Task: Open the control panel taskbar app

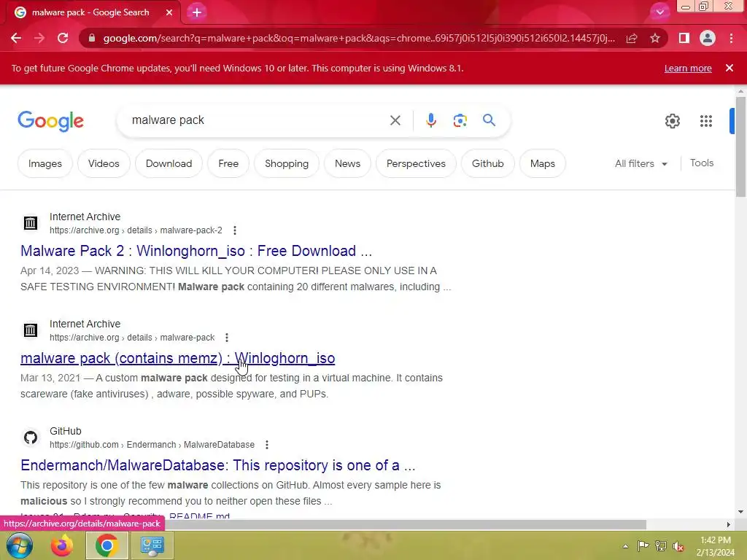Action: tap(152, 545)
